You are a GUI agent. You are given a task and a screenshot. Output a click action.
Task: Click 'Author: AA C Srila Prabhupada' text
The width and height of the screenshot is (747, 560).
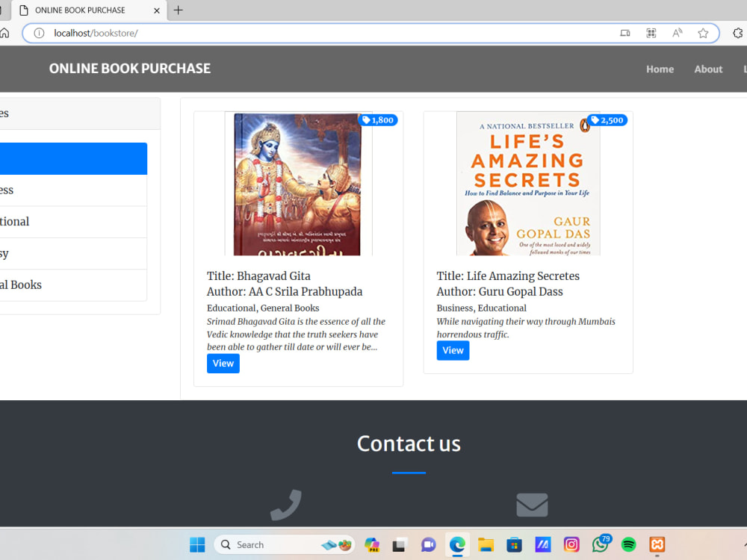(x=285, y=291)
